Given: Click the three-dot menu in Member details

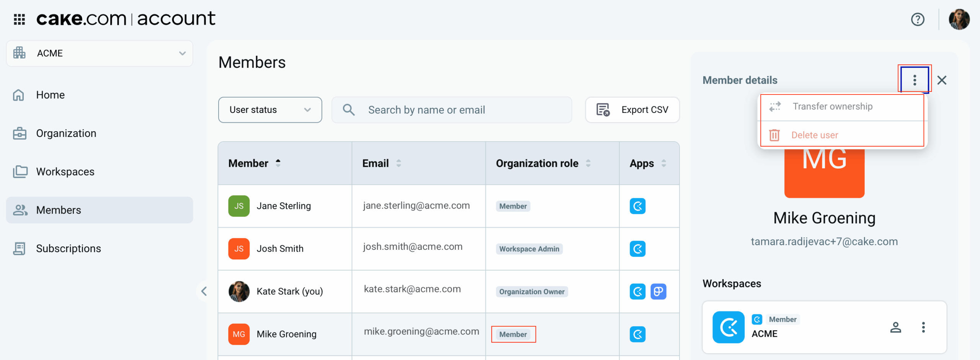Looking at the screenshot, I should point(915,80).
